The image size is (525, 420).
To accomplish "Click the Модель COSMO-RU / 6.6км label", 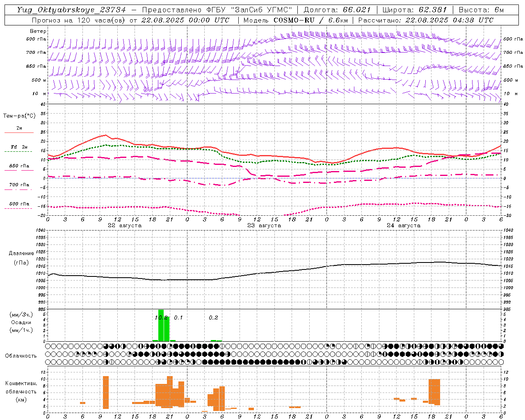I will coord(295,20).
